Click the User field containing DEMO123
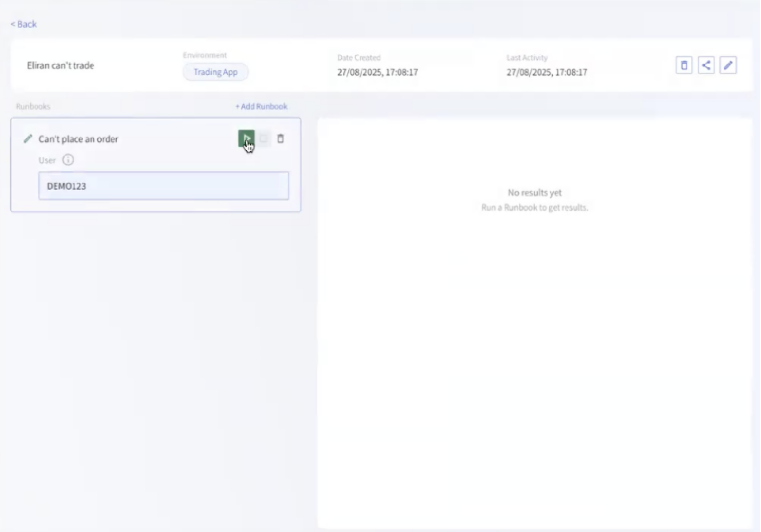This screenshot has height=532, width=761. click(x=164, y=186)
